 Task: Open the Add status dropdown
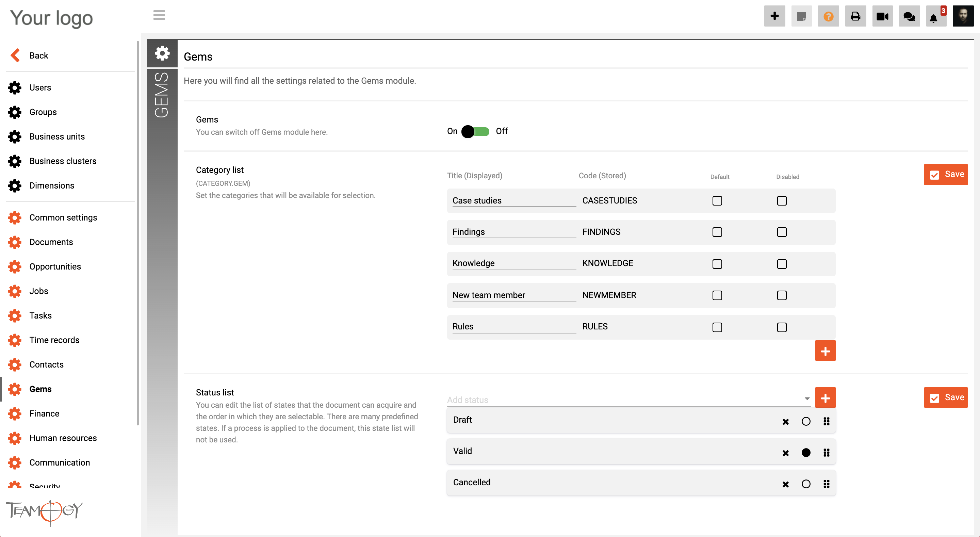click(628, 399)
